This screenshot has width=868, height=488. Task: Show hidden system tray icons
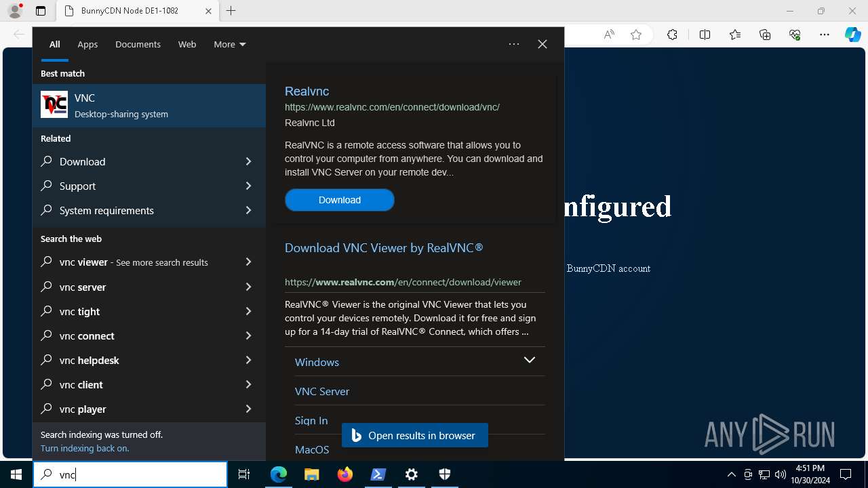click(x=731, y=474)
